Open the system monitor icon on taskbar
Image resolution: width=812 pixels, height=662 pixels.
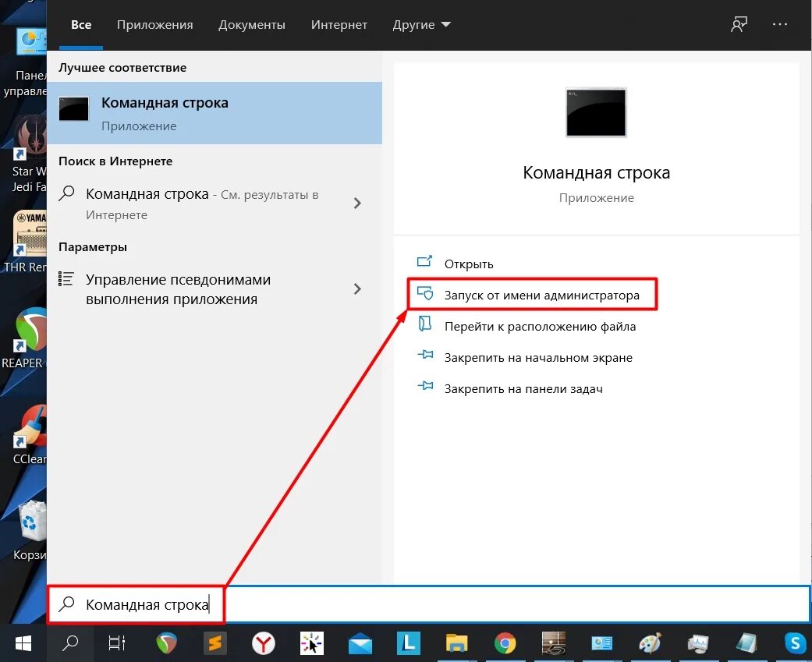click(698, 643)
